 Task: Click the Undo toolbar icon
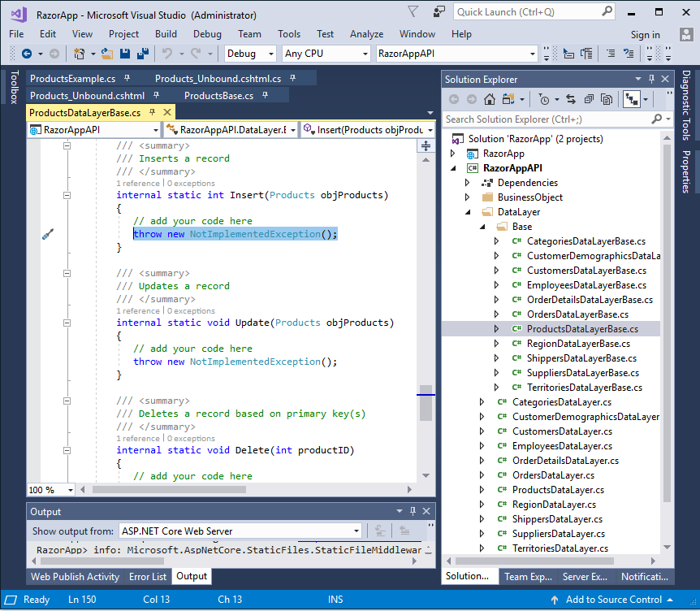click(x=167, y=54)
